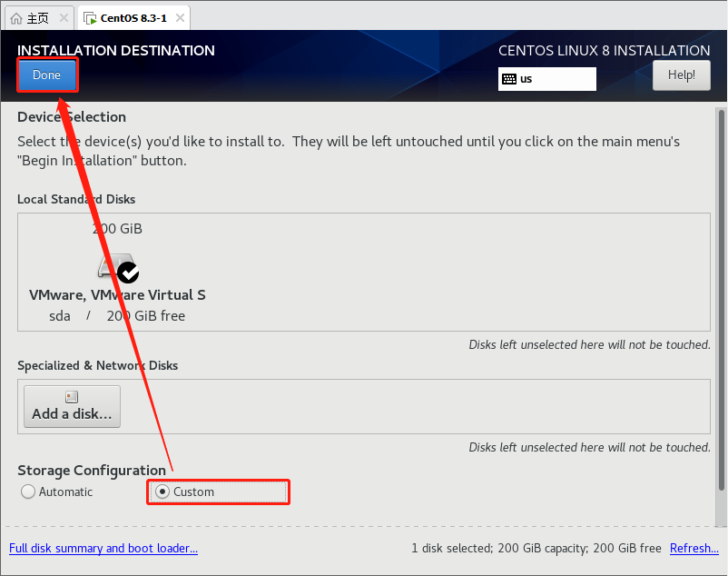The height and width of the screenshot is (576, 728).
Task: Switch to the CentOS 8.3-1 tab
Action: tap(133, 18)
